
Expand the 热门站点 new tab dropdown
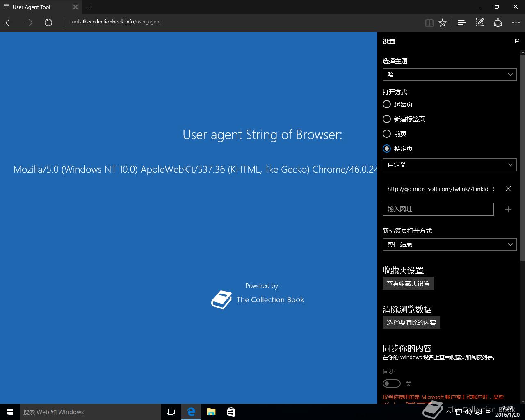450,244
